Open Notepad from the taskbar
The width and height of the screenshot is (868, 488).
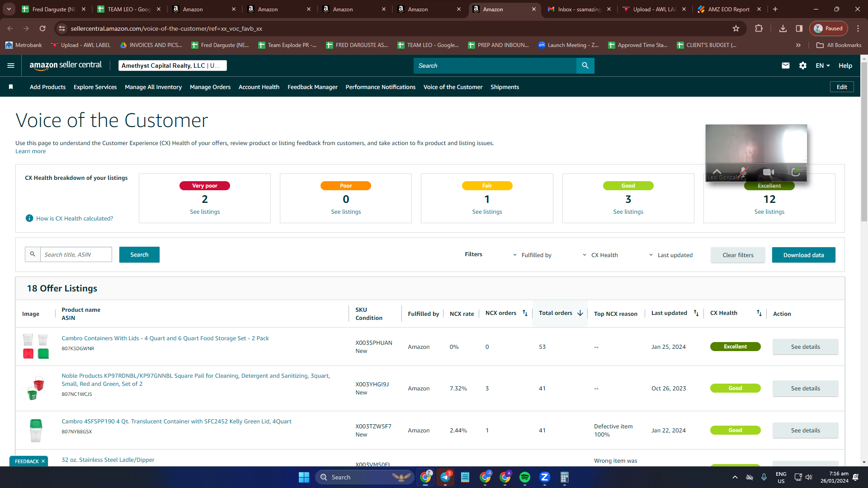(465, 477)
